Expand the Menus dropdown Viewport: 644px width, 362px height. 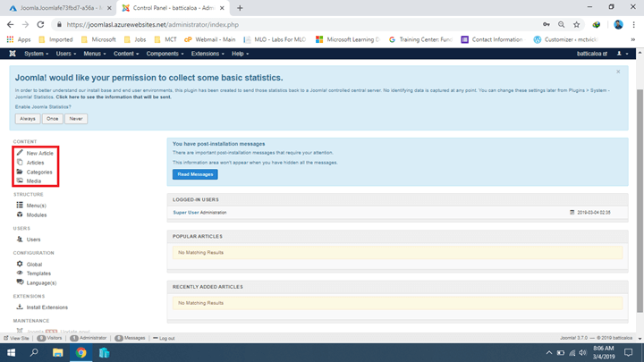tap(95, 54)
